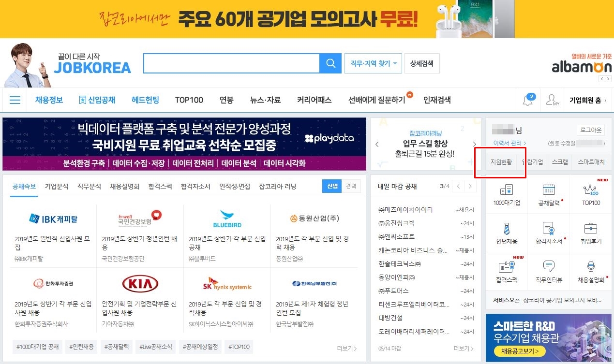
Task: Expand the 직무·지역 찾기 dropdown
Action: coord(373,63)
